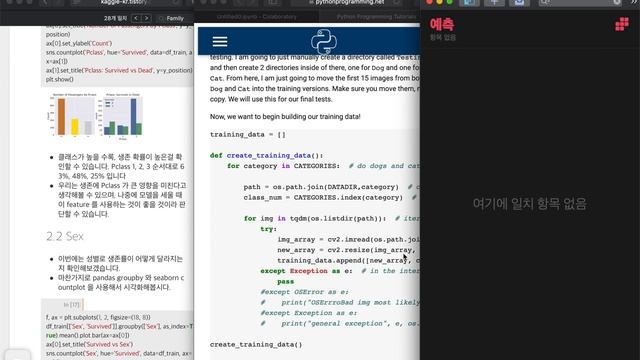Click the find field containing 'Family'

tap(175, 18)
